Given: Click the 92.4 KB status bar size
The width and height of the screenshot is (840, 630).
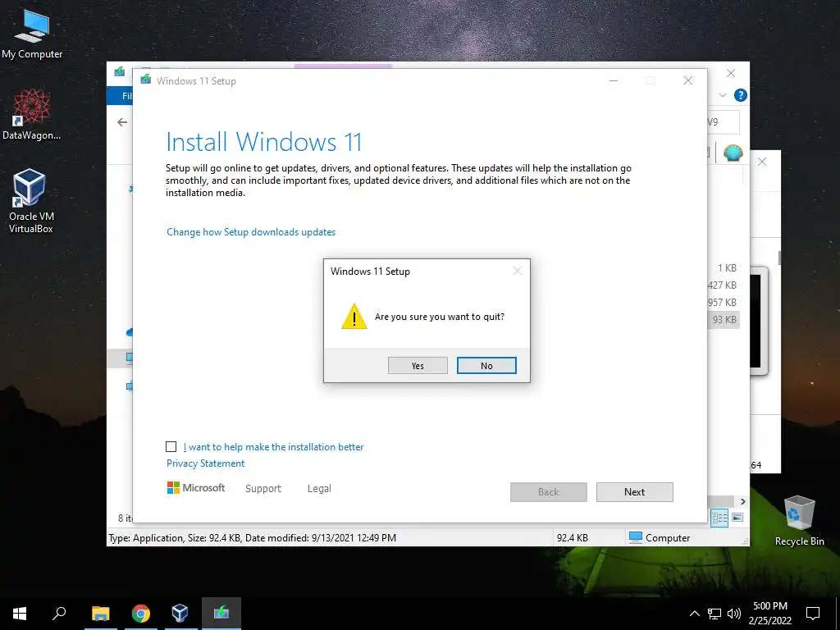Looking at the screenshot, I should (572, 538).
